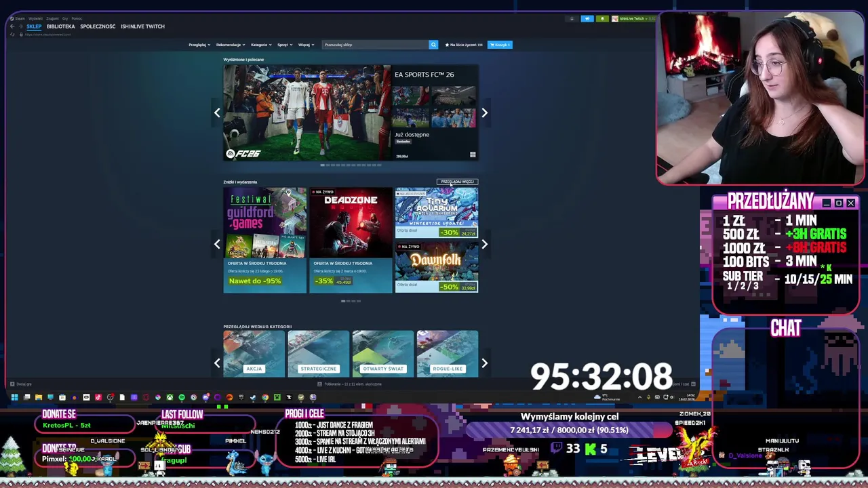Switch to BIBLIOTEKA tab

pos(61,26)
